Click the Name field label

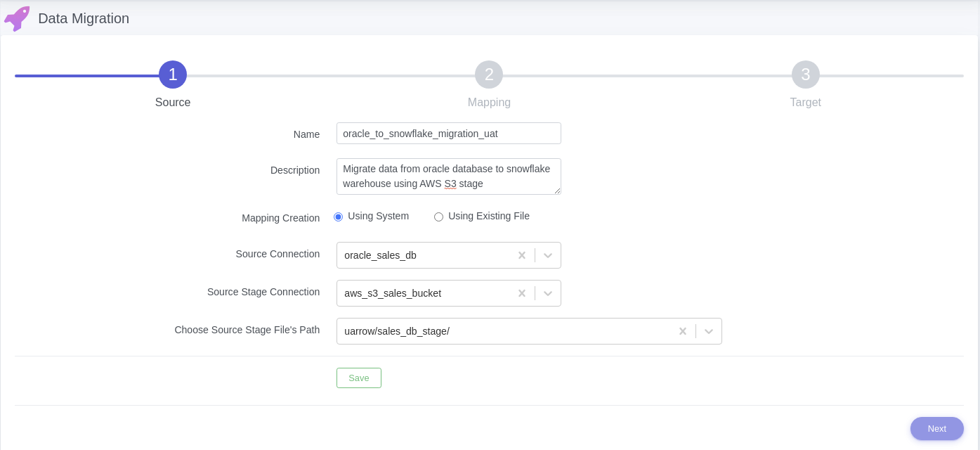point(306,134)
